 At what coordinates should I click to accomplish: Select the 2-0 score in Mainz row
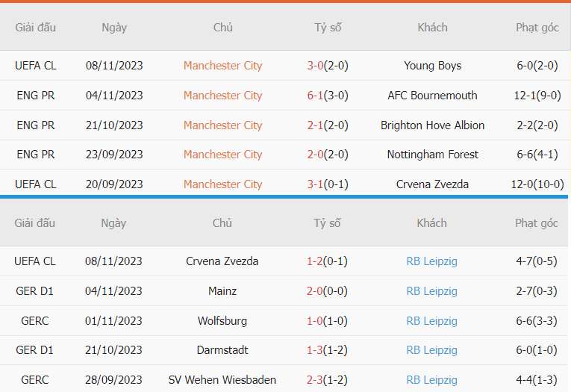pos(314,291)
